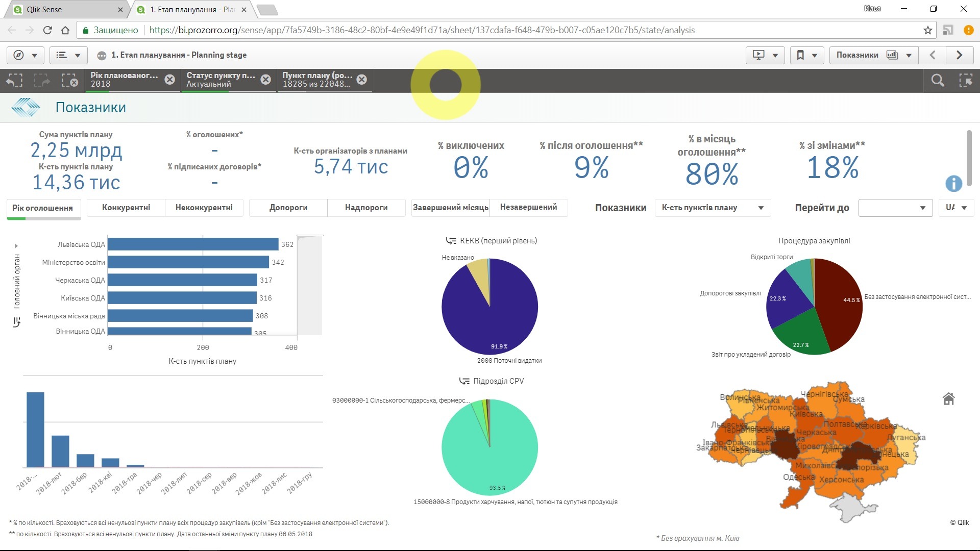Click the clear all selections icon
Viewport: 980px width, 551px height.
pyautogui.click(x=69, y=80)
